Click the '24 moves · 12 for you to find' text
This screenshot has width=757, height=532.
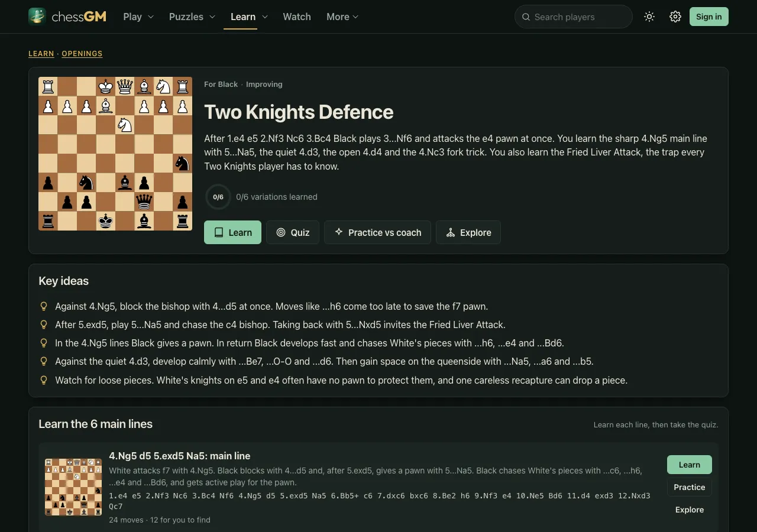160,520
